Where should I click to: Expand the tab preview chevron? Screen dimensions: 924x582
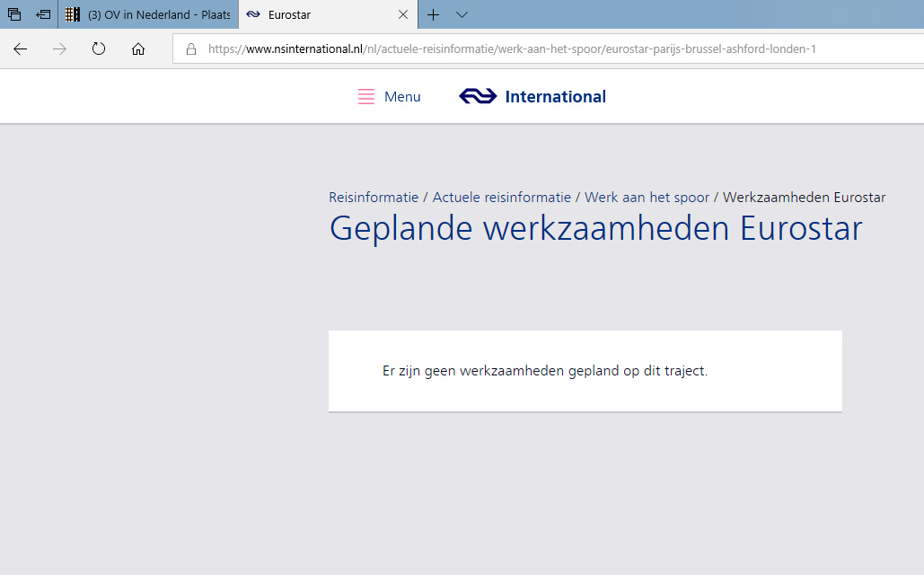(462, 14)
